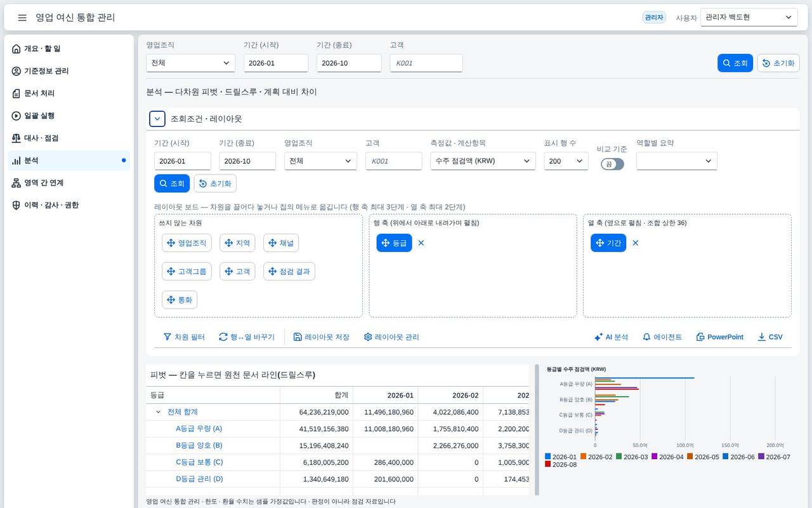This screenshot has height=508, width=812.
Task: Open the top 영업조직 filter dropdown
Action: pyautogui.click(x=190, y=63)
